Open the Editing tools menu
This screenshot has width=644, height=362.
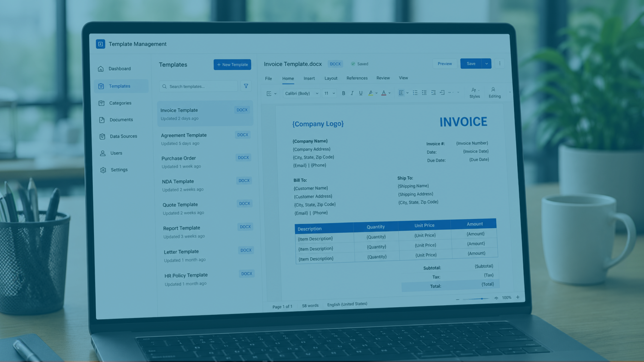(x=494, y=93)
